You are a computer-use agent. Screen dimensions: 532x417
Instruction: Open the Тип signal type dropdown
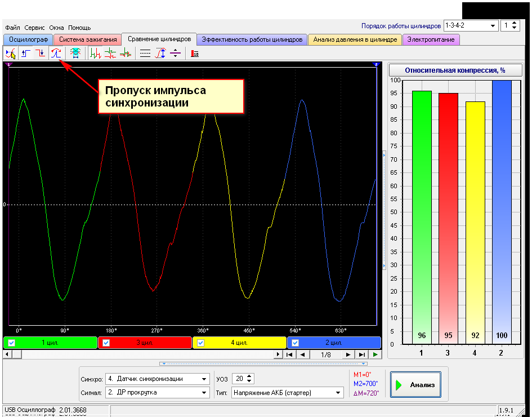tap(338, 393)
